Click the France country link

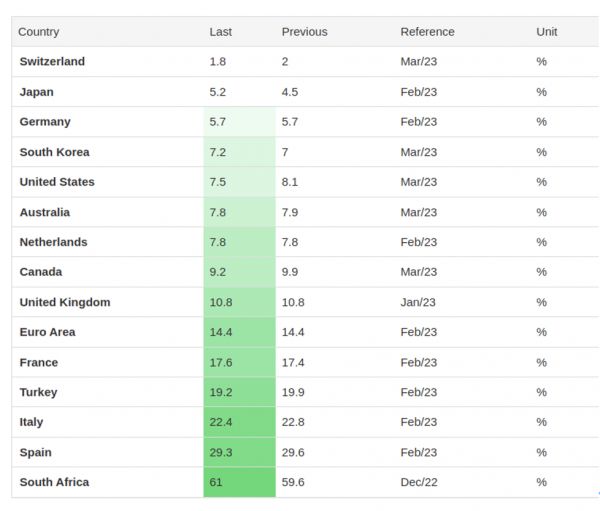[x=39, y=362]
